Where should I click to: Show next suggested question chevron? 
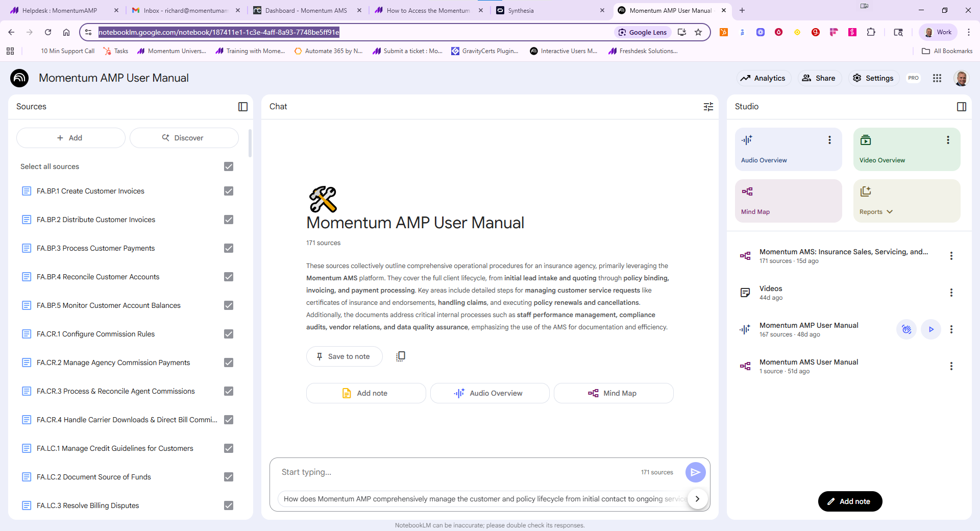697,499
